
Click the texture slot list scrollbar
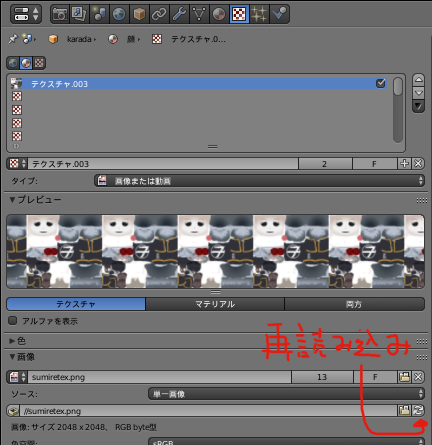(398, 110)
